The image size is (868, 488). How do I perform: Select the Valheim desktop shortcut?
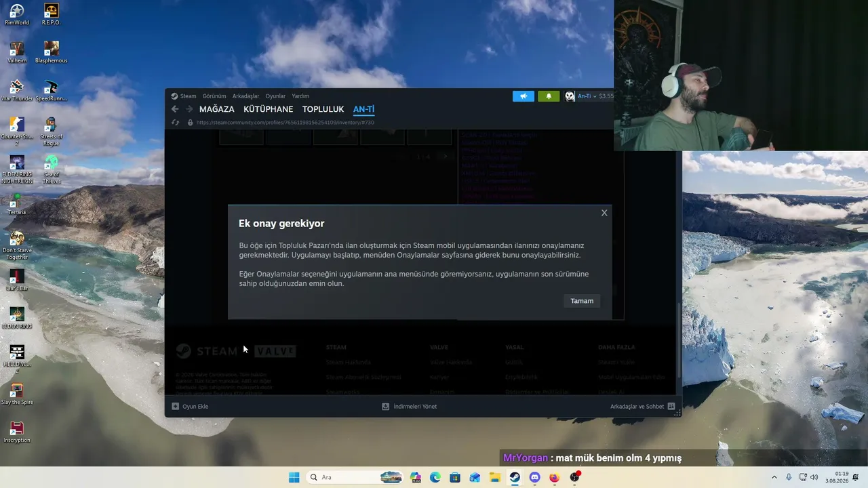pos(17,53)
